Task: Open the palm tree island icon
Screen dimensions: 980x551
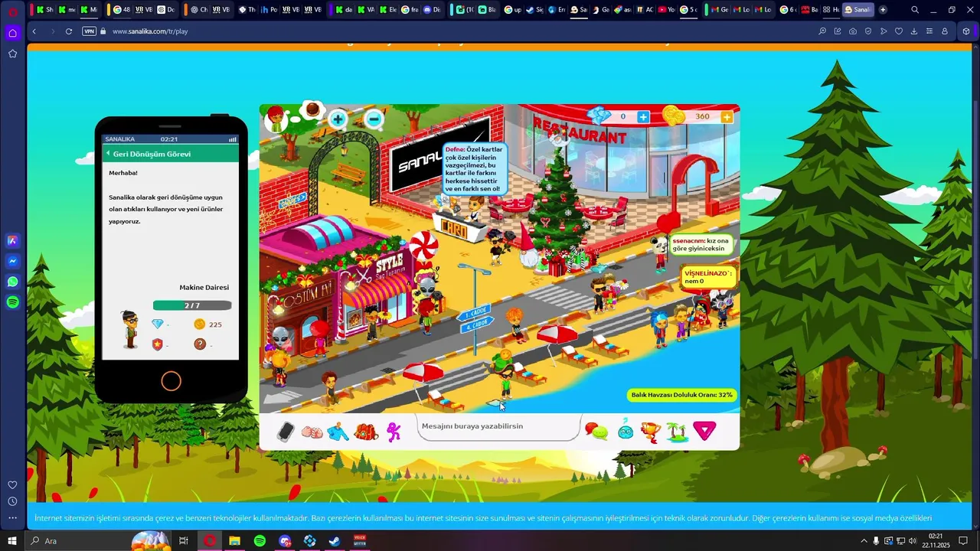Action: click(x=676, y=432)
